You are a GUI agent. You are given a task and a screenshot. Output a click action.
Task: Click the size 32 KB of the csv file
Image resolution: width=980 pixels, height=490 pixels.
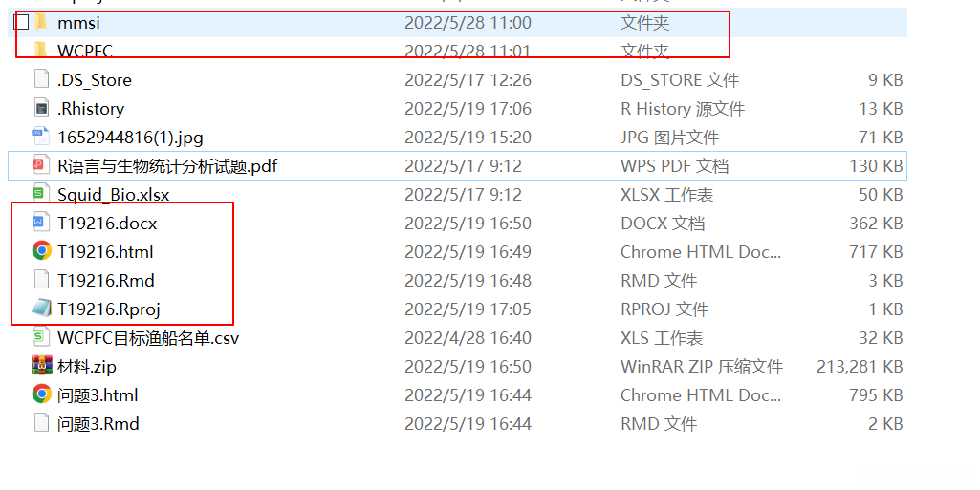click(881, 338)
